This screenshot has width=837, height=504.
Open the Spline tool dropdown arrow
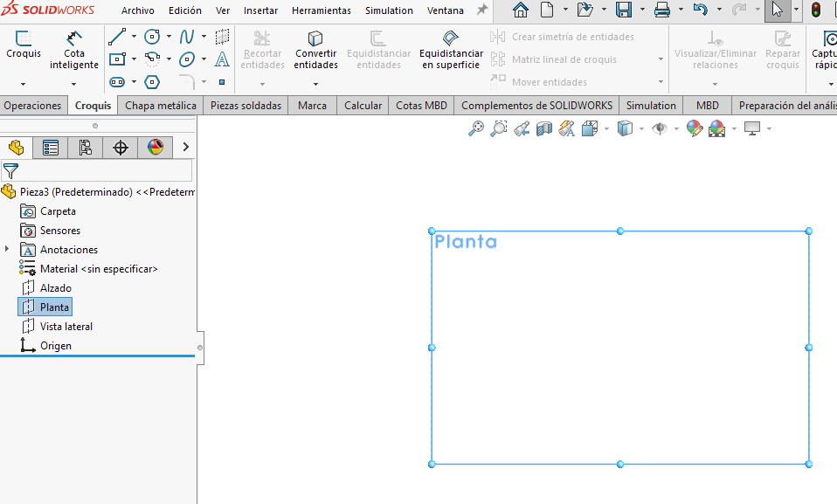pyautogui.click(x=204, y=37)
